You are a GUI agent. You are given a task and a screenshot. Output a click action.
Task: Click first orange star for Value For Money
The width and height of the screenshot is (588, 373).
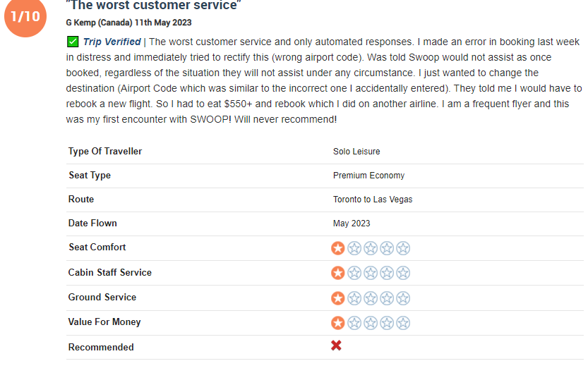pyautogui.click(x=338, y=323)
